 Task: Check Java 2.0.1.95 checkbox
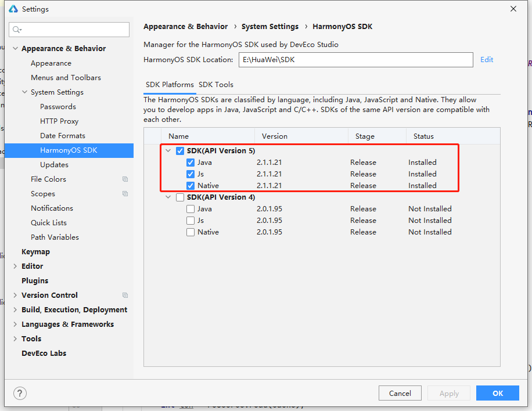(x=190, y=209)
